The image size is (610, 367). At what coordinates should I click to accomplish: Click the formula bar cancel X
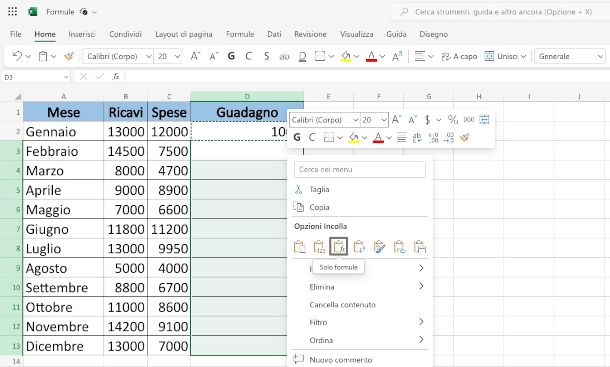coord(83,77)
